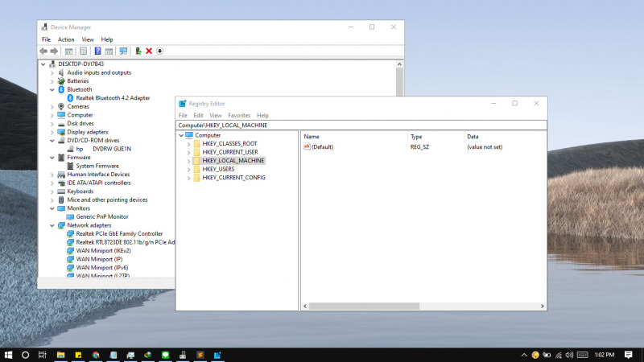644x362 pixels.
Task: Click Scan for hardware changes monitor icon
Action: click(x=123, y=51)
